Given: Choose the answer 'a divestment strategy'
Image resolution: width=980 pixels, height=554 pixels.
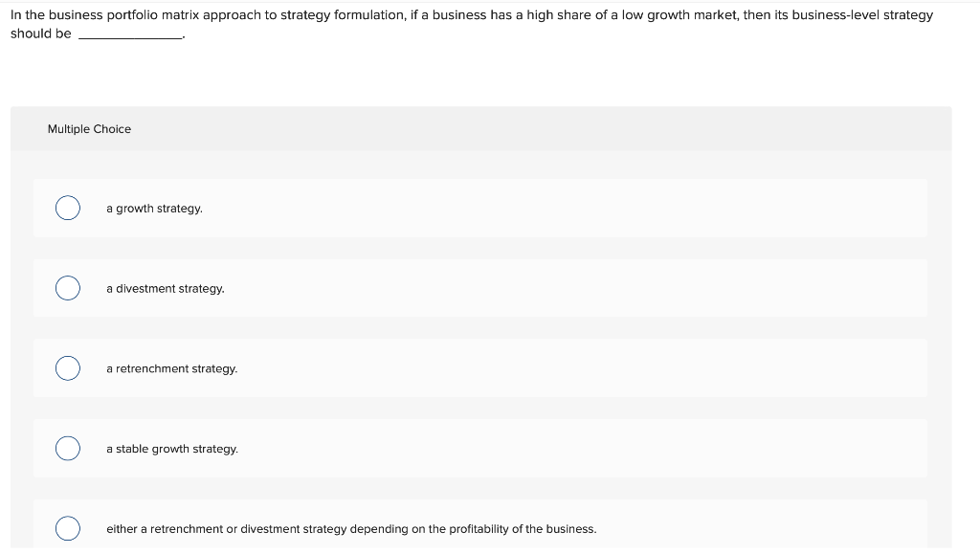Looking at the screenshot, I should [x=165, y=288].
